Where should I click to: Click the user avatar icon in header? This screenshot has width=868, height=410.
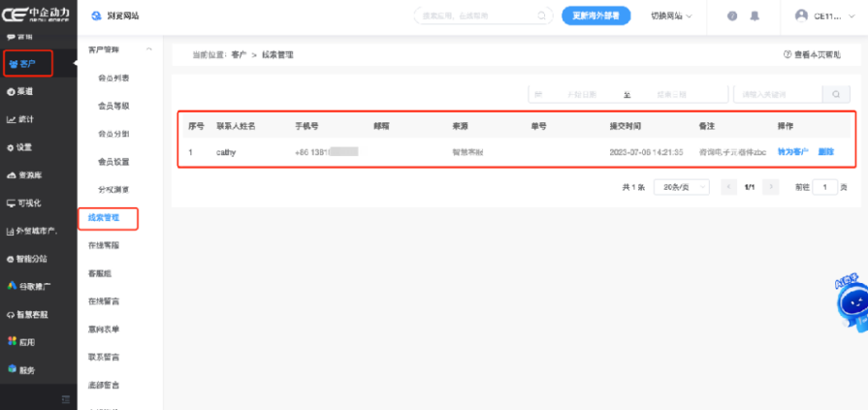click(801, 16)
